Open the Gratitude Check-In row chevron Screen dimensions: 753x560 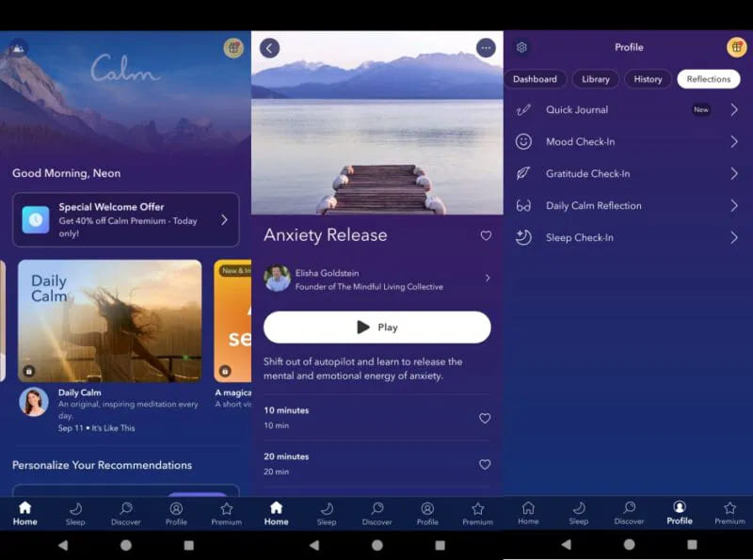coord(734,173)
